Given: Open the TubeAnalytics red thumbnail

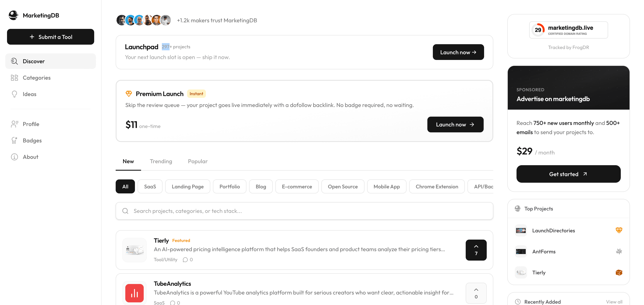Looking at the screenshot, I should click(134, 293).
